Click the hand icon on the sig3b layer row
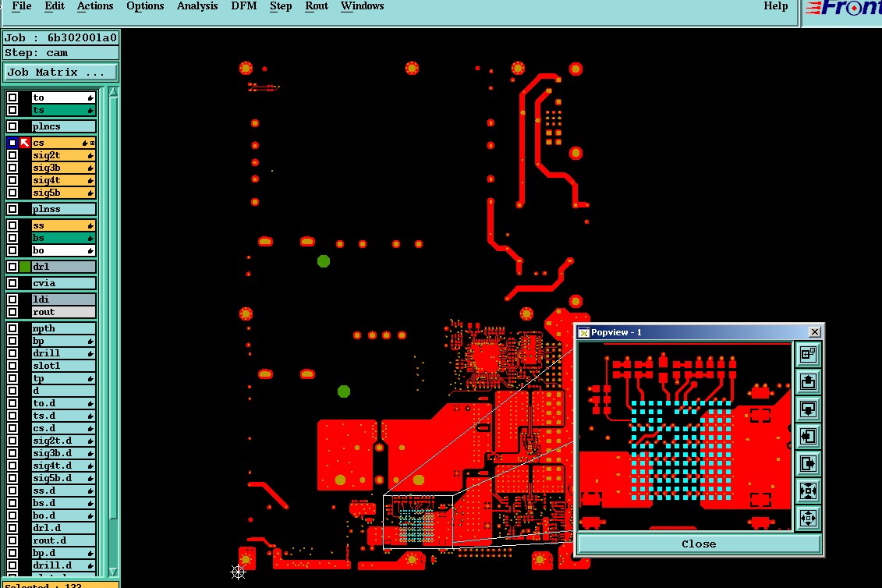 point(90,168)
